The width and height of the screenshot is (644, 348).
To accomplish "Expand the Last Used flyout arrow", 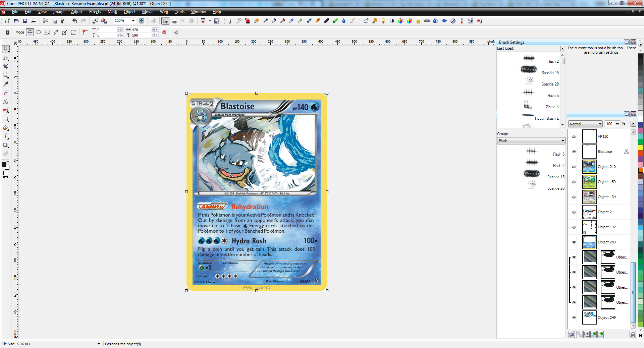I will 562,49.
